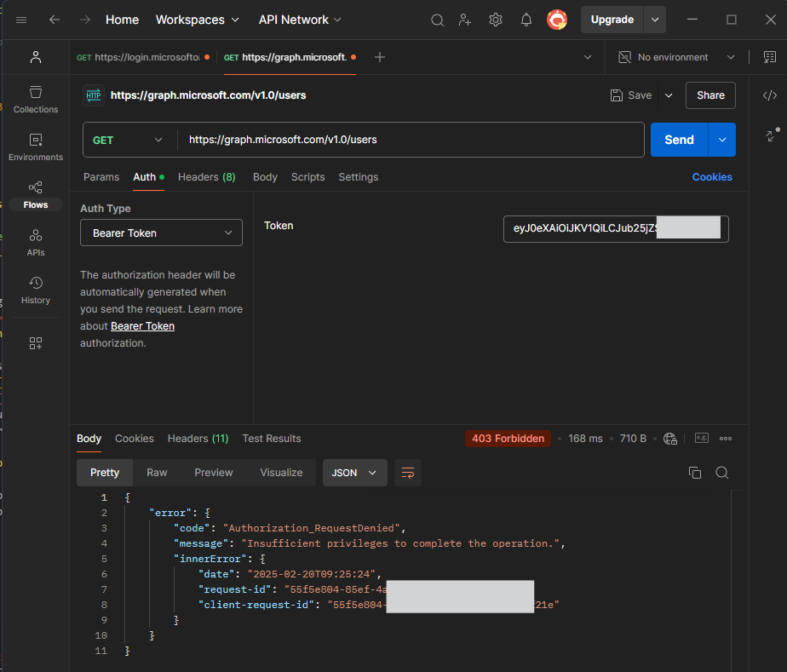
Task: Expand the API Network dropdown
Action: 300,20
